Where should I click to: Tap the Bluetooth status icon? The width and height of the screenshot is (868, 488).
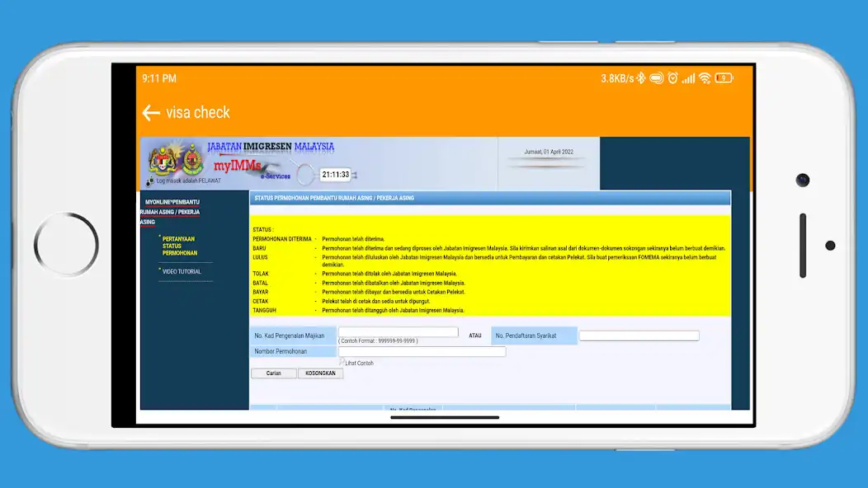coord(641,78)
